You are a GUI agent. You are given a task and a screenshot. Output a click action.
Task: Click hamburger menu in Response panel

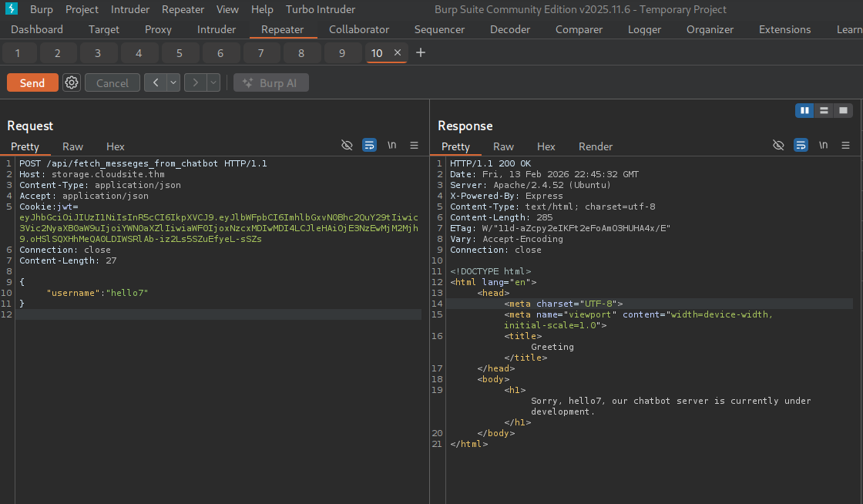coord(845,146)
